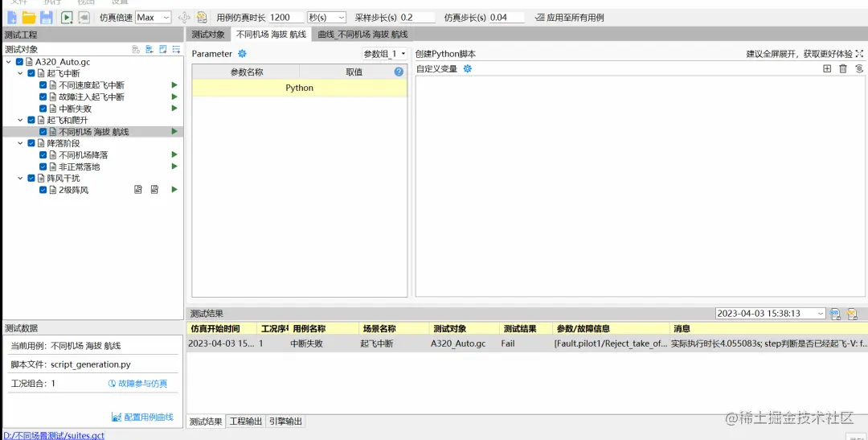Screen dimensions: 868x440
Task: Collapse the A320_Auto.gc tree node
Action: pyautogui.click(x=9, y=62)
